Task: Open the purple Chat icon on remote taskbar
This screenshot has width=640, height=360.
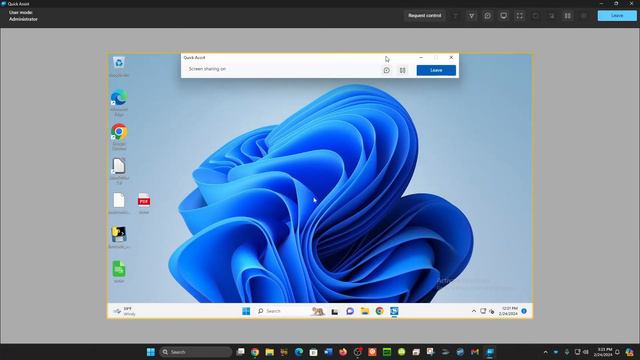Action: tap(350, 311)
